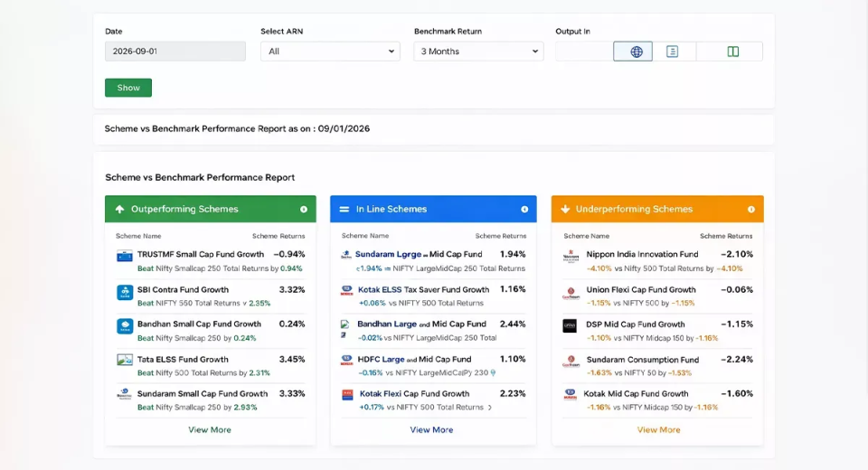Open Kotak Flexi Cap Fund Growth link
868x470 pixels.
[415, 393]
